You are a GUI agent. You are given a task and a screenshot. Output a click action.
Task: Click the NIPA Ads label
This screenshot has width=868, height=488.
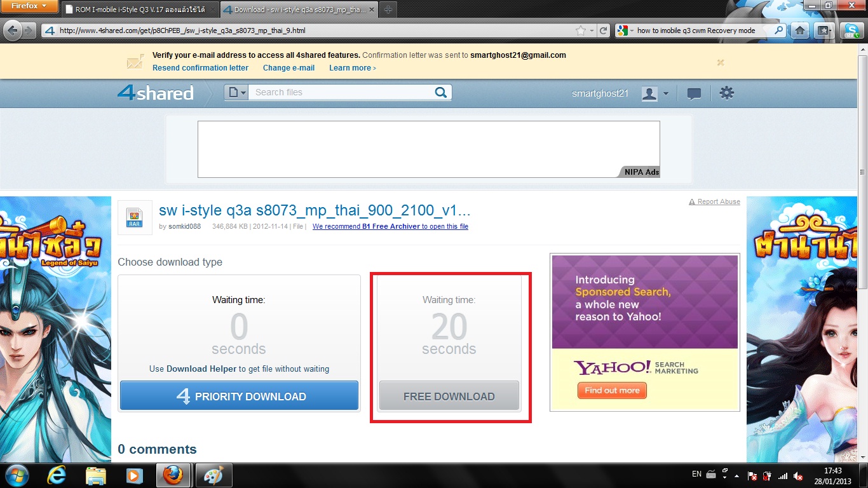click(x=641, y=172)
